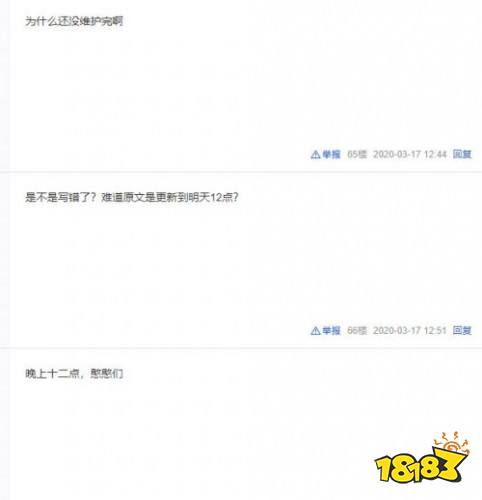The image size is (482, 500).
Task: Click the 2020-03-17 12:51 timestamp
Action: (410, 331)
